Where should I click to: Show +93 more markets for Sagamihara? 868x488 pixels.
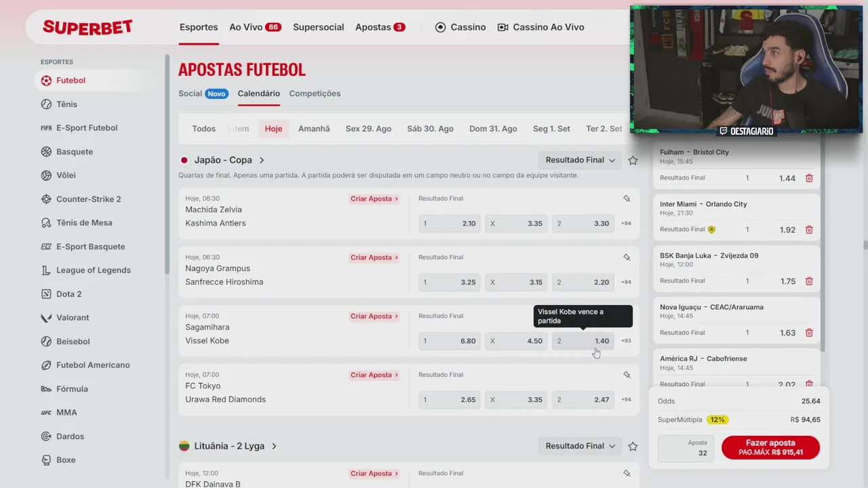626,341
